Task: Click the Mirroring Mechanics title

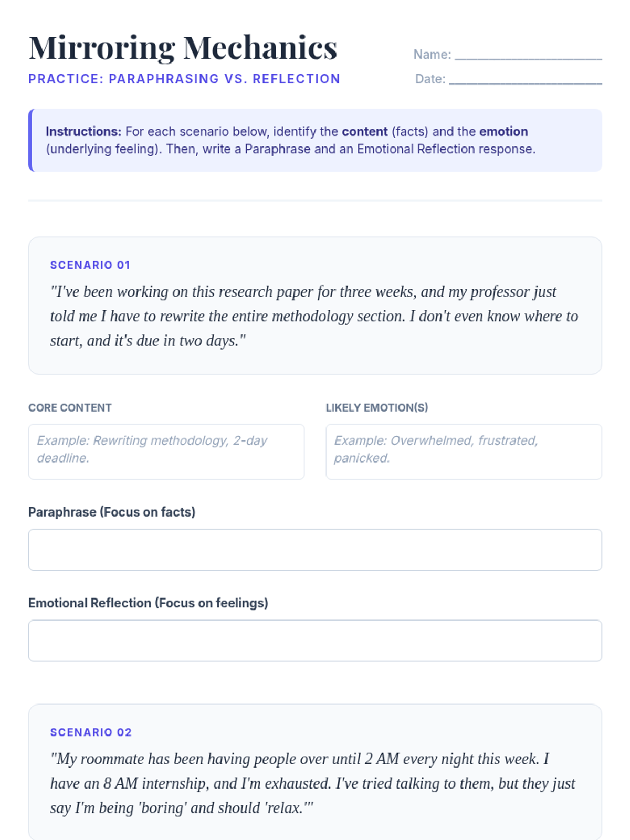Action: point(183,48)
